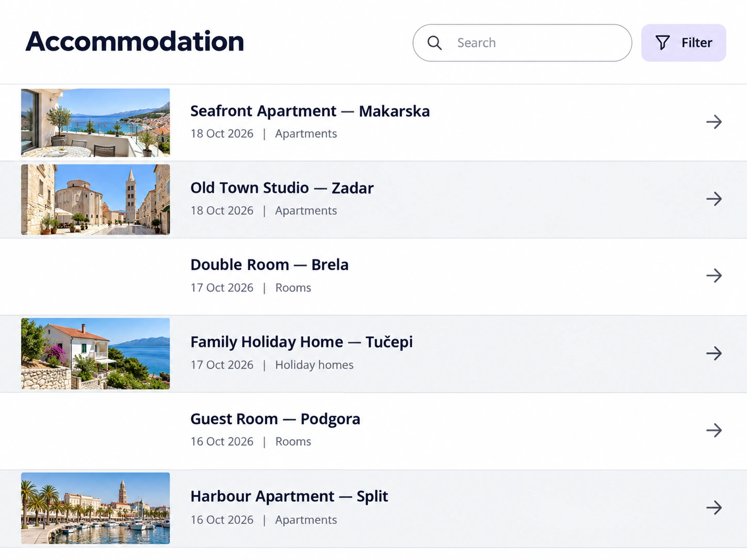Open Seafront Apartment — Makarska arrow
This screenshot has height=560, width=747.
[x=714, y=122]
